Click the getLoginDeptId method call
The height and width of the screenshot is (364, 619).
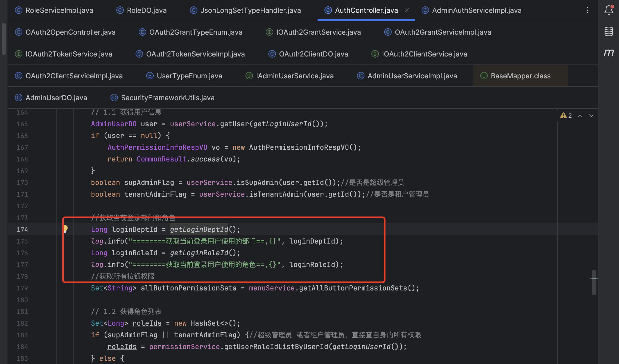point(199,229)
